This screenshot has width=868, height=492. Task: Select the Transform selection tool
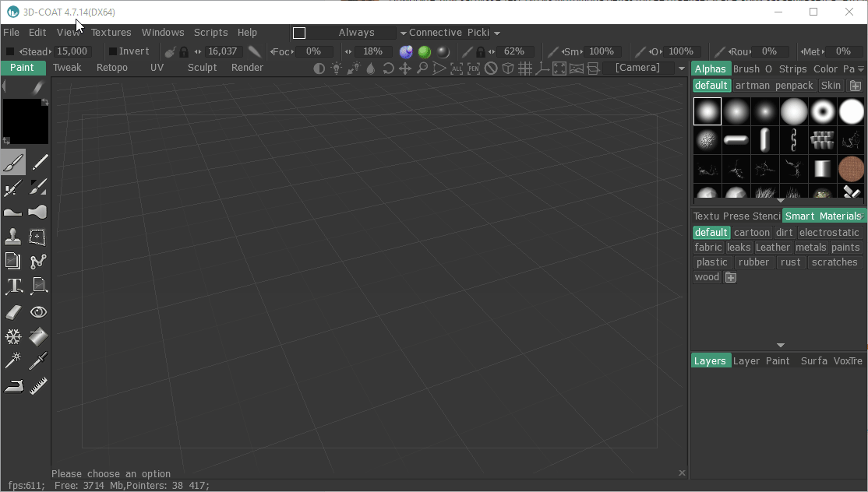(37, 237)
